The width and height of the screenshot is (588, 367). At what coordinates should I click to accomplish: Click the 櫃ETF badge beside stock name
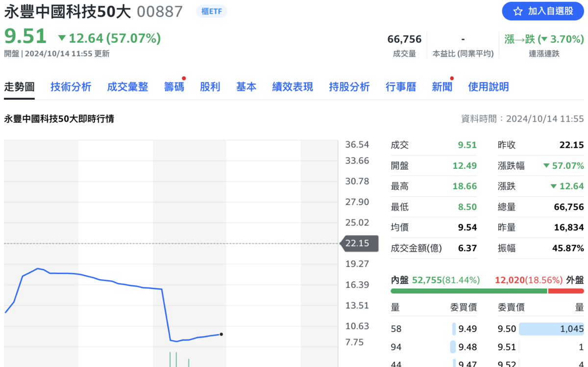(x=211, y=11)
